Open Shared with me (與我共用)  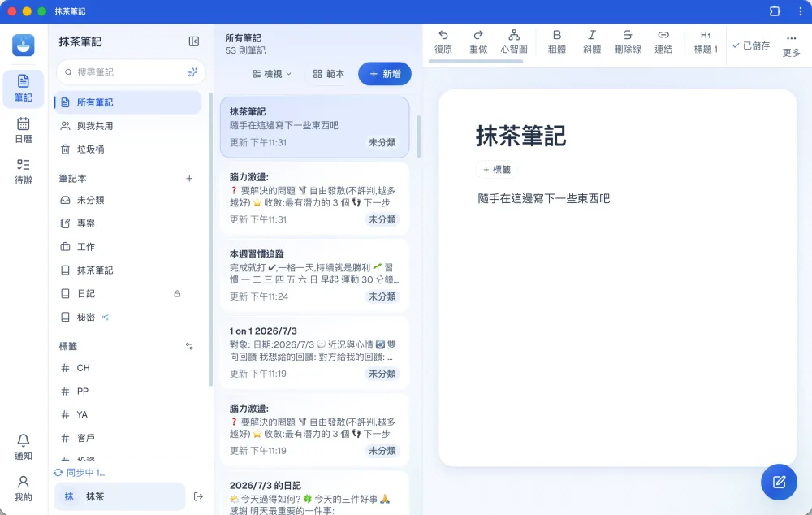[x=128, y=126]
